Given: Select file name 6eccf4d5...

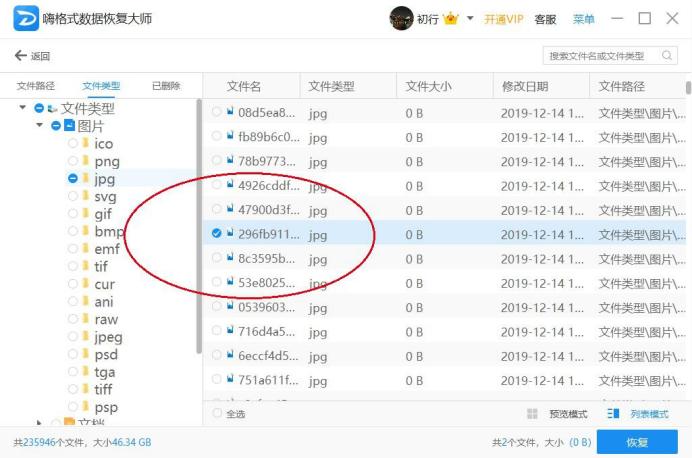Looking at the screenshot, I should (268, 356).
